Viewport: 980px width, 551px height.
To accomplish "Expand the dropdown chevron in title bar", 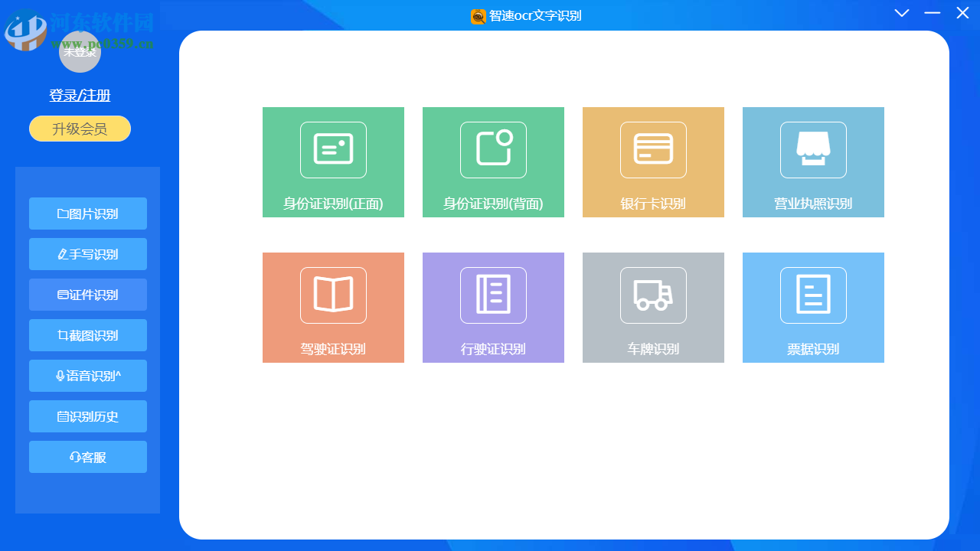I will [x=901, y=12].
